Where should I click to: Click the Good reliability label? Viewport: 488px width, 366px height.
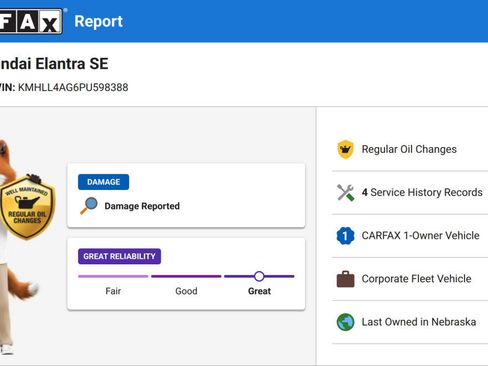click(x=186, y=291)
